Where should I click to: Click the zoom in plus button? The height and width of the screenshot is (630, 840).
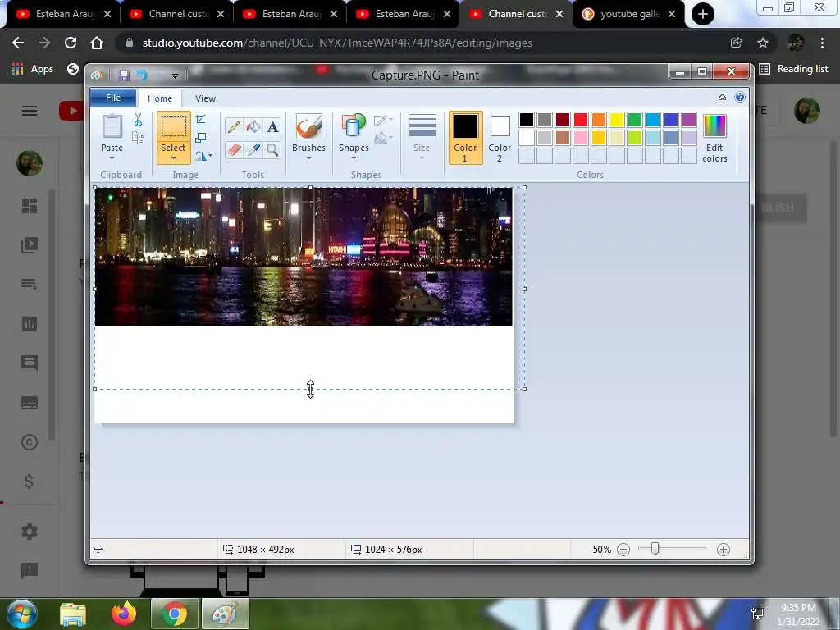(724, 550)
